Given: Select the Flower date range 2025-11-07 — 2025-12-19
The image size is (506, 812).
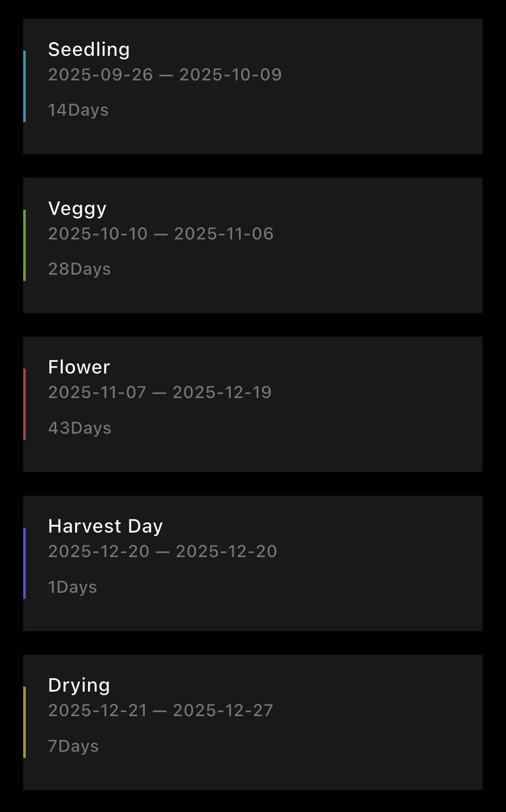Looking at the screenshot, I should (160, 392).
